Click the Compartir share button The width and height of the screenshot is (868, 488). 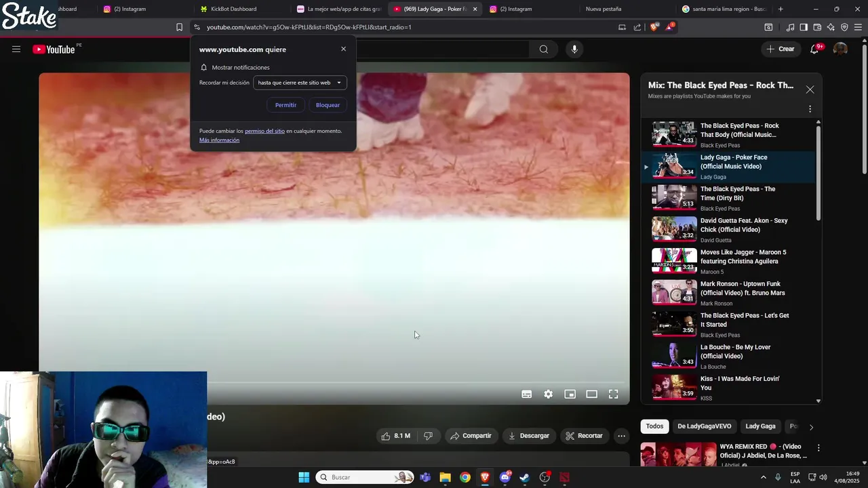click(x=471, y=436)
